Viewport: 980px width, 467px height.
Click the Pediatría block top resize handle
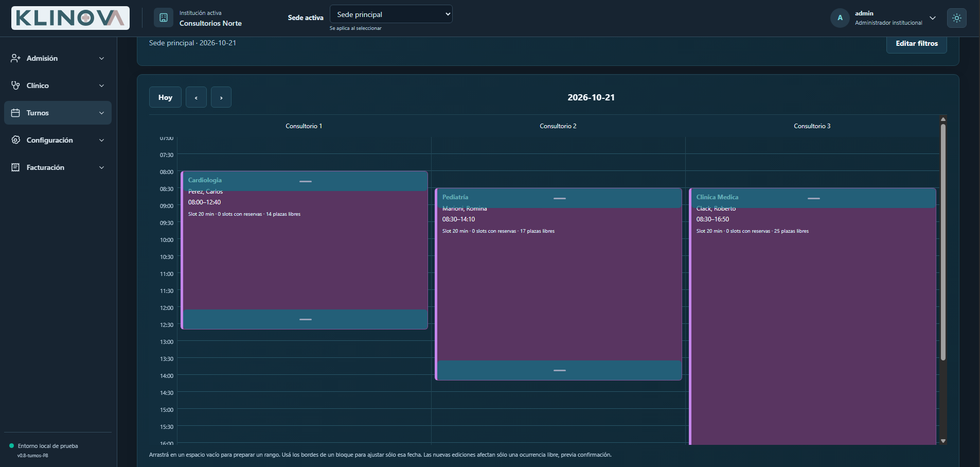[560, 198]
